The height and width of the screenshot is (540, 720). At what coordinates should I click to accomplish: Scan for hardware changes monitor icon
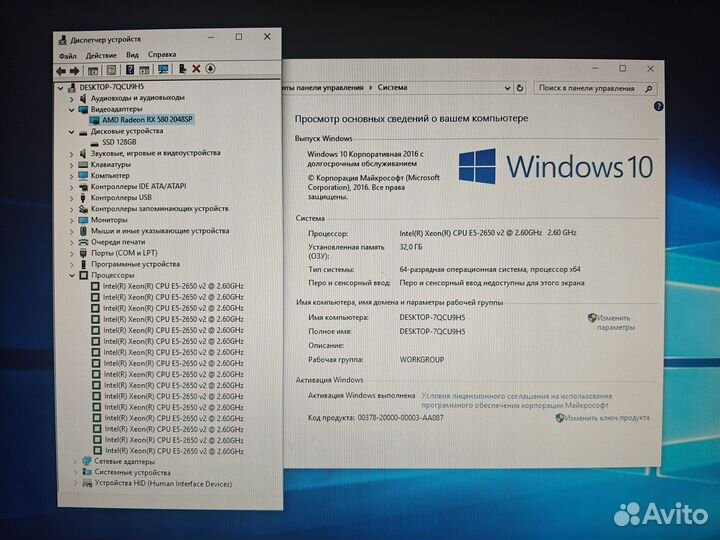point(163,69)
